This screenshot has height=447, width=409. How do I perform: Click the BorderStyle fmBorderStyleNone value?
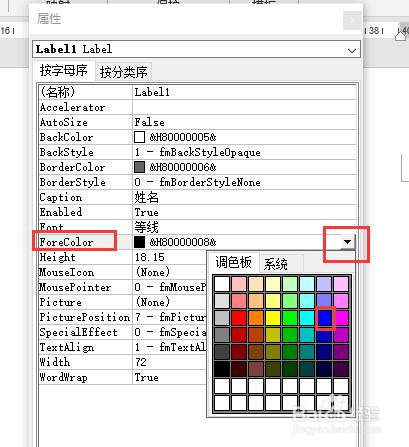(198, 182)
